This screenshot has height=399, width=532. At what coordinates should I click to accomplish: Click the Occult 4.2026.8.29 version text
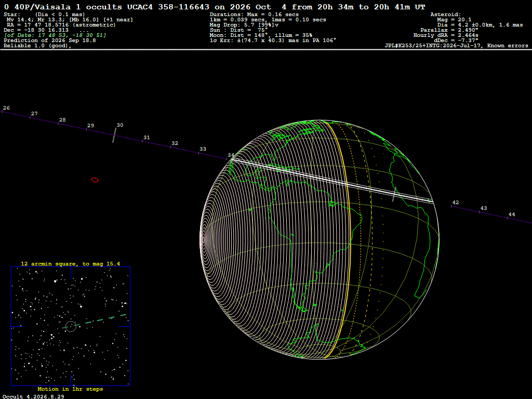(x=33, y=396)
